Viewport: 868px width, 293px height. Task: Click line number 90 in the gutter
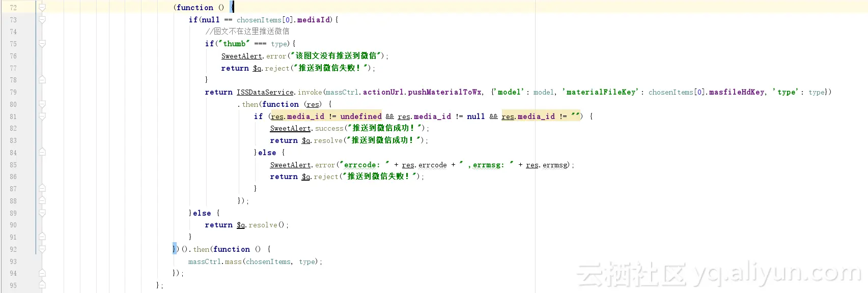click(13, 225)
